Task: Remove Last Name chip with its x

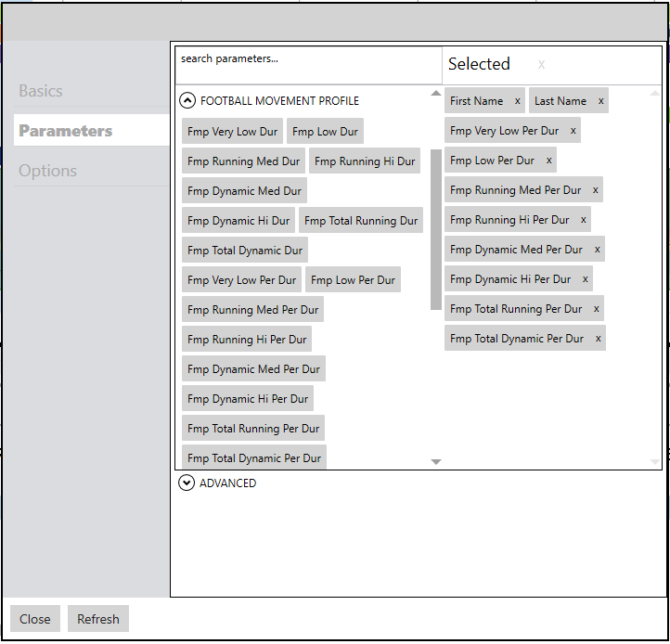Action: (x=600, y=101)
